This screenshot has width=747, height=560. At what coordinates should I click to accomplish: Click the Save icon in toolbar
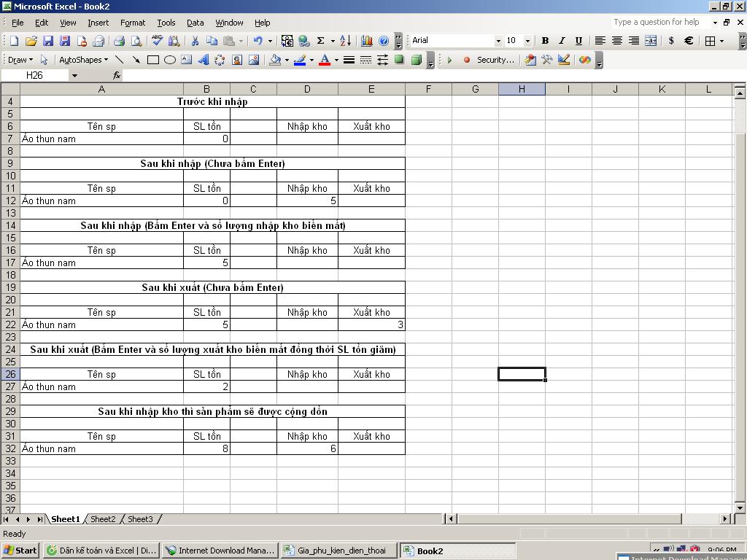tap(48, 41)
